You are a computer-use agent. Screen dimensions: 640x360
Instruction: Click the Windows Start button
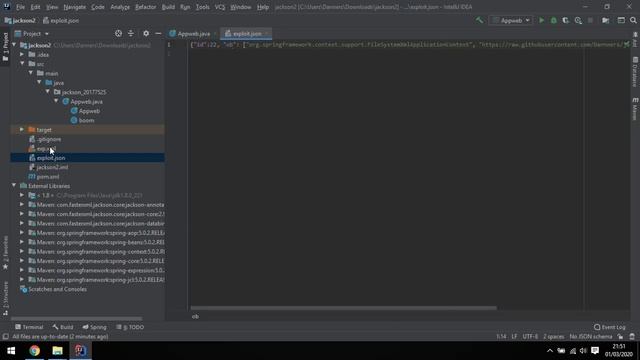[11, 351]
